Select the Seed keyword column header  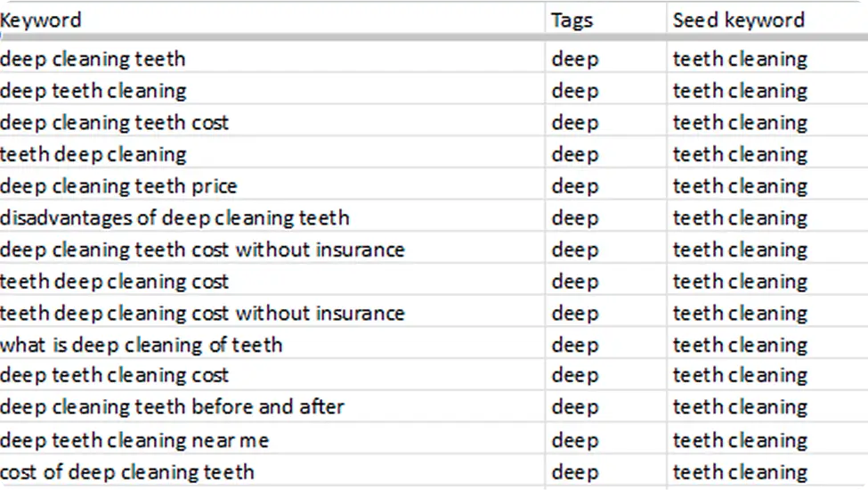(x=767, y=20)
